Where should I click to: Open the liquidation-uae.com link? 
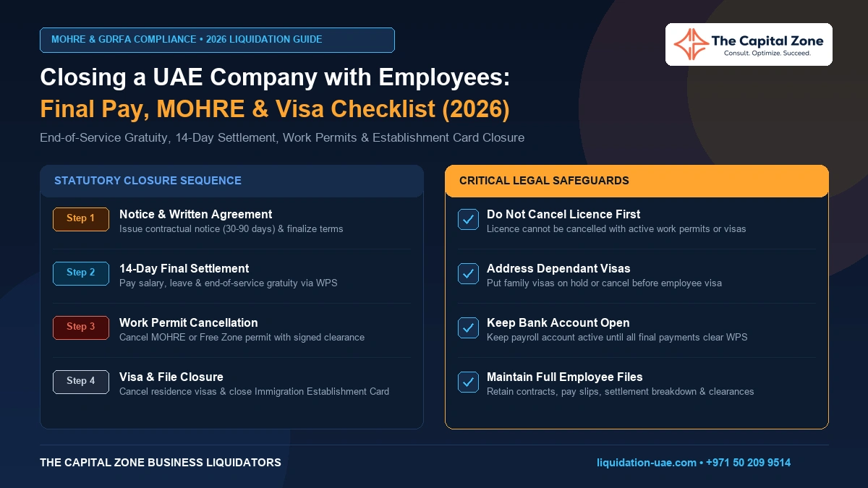pos(647,463)
